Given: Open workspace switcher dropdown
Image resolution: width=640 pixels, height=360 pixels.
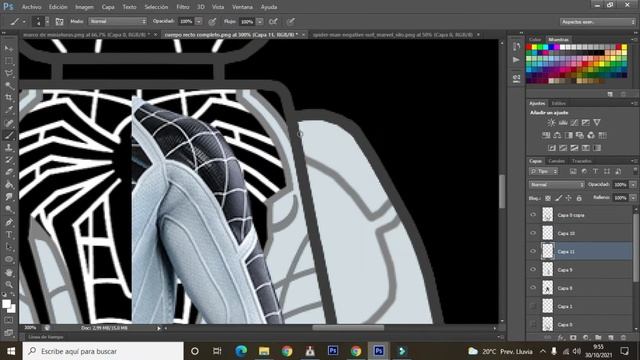Looking at the screenshot, I should coord(598,22).
